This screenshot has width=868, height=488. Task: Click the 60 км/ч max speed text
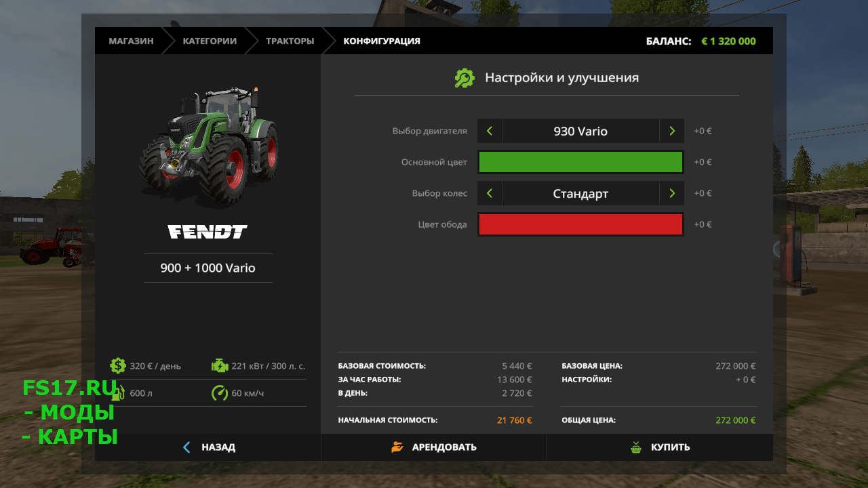pos(248,393)
